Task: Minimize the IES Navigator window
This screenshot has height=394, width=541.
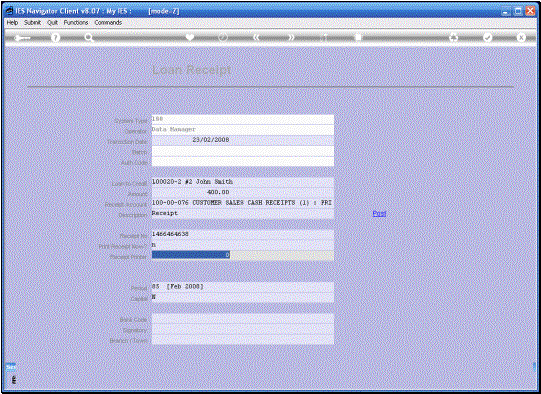Action: [x=506, y=11]
